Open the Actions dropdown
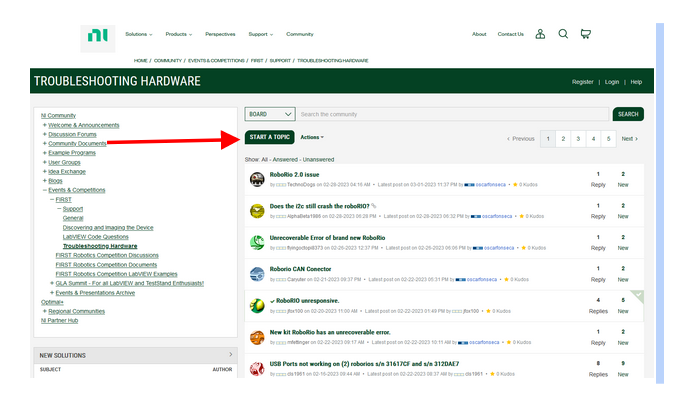This screenshot has height=410, width=699. [312, 137]
